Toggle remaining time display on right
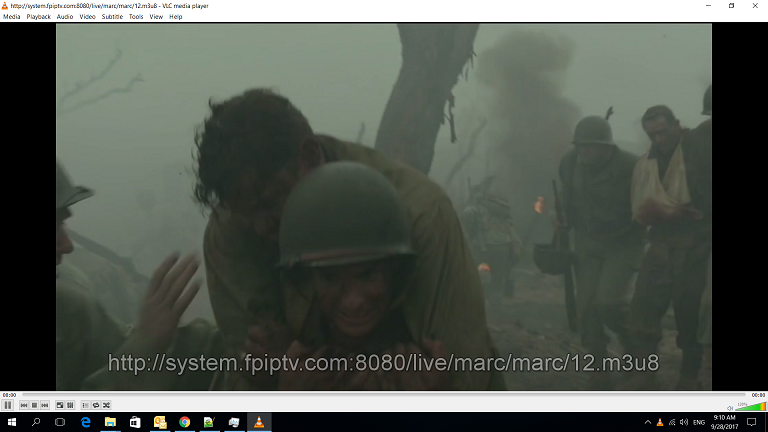The height and width of the screenshot is (432, 768). 758,395
